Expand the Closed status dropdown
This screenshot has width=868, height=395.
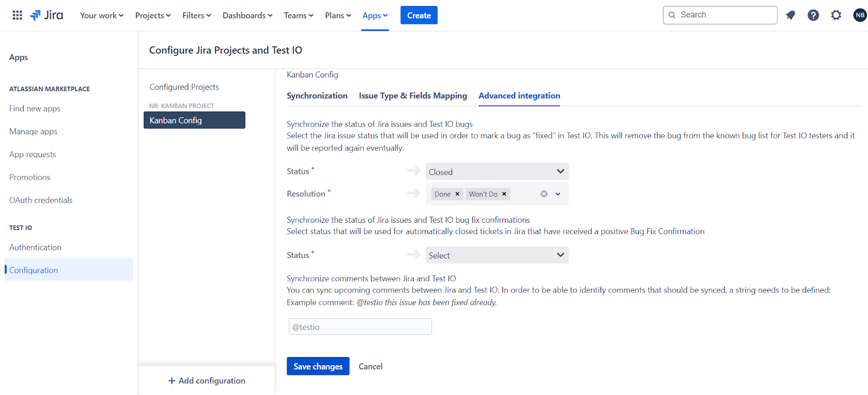point(497,172)
